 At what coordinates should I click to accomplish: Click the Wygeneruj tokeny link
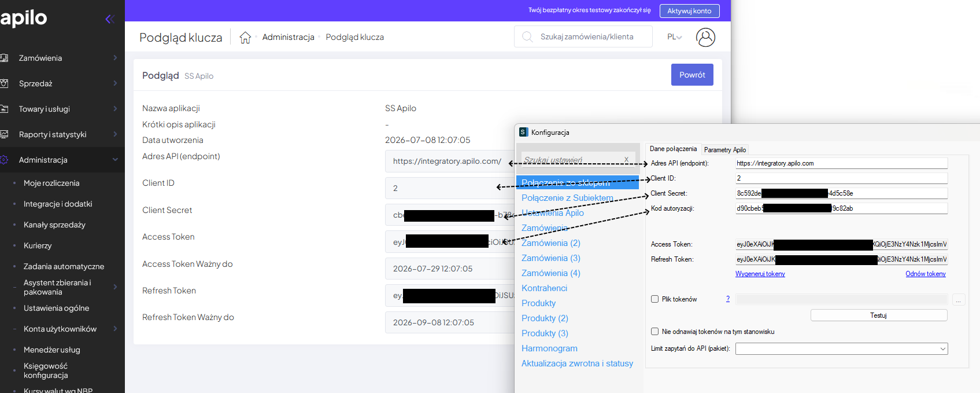click(x=760, y=274)
